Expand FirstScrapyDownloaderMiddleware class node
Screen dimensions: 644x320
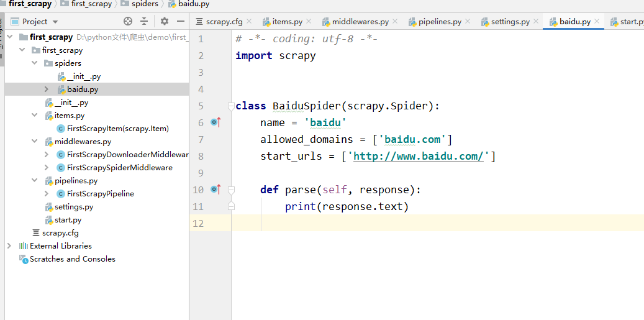pos(47,155)
